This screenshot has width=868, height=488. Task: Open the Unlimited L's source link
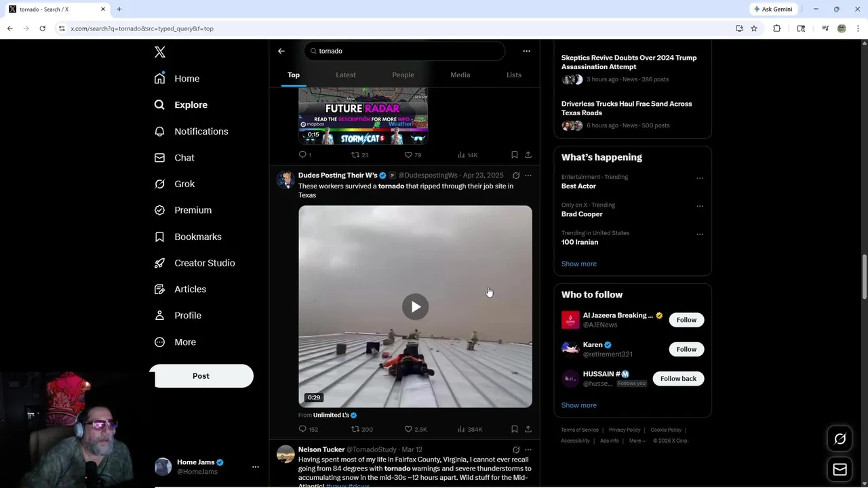tap(331, 415)
